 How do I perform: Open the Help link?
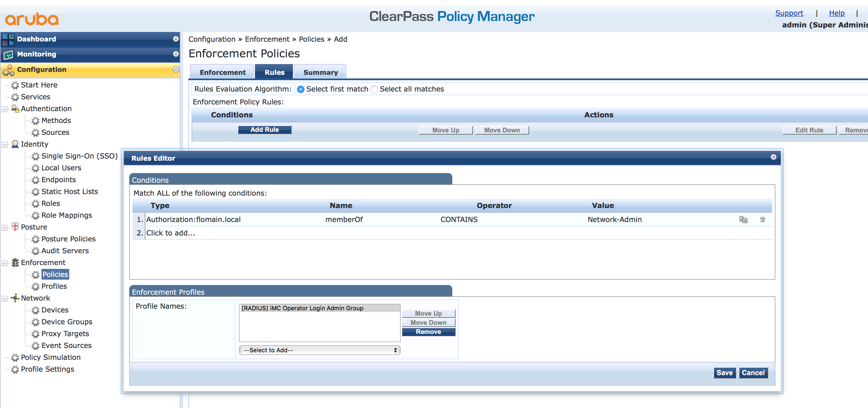coord(837,13)
